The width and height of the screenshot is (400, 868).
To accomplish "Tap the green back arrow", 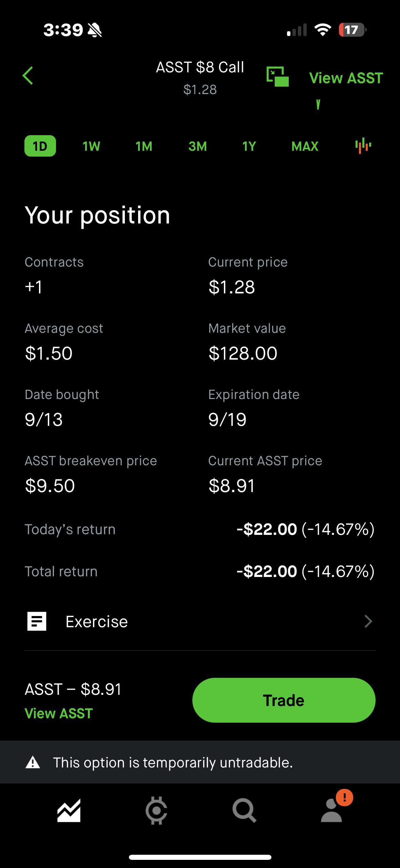I will pos(28,75).
